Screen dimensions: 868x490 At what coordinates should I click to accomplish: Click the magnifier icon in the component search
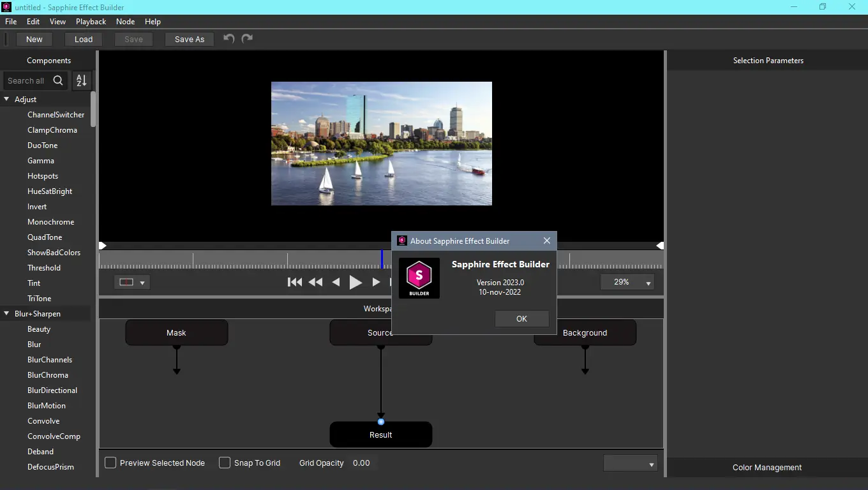(58, 80)
